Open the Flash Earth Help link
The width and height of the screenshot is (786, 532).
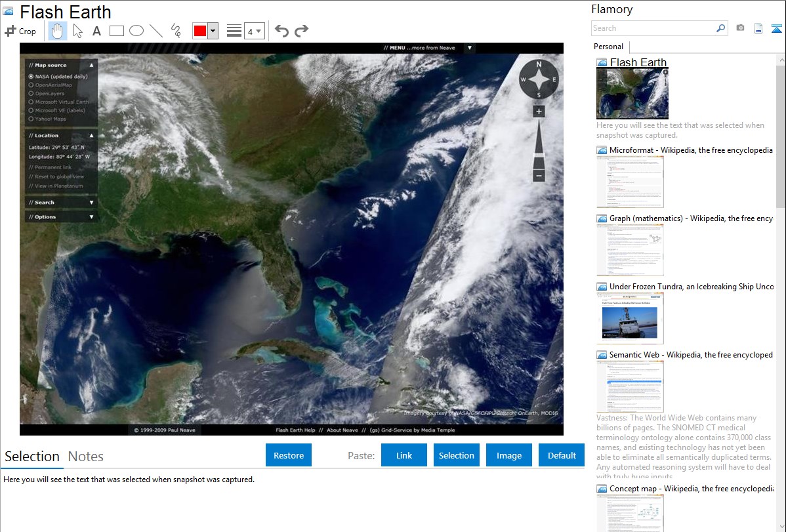point(295,430)
